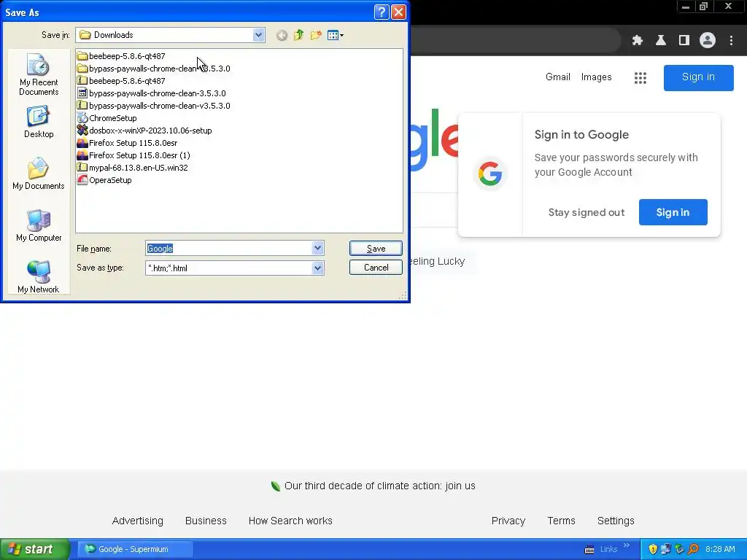This screenshot has height=560, width=747.
Task: Jump to Desktop in the places bar
Action: click(x=39, y=122)
